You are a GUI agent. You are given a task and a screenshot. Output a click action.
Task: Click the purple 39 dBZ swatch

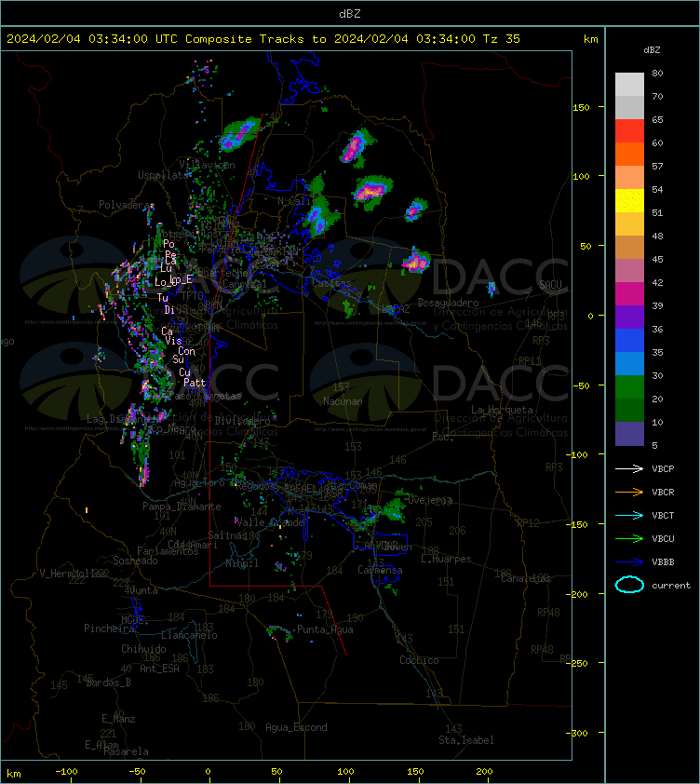[629, 317]
